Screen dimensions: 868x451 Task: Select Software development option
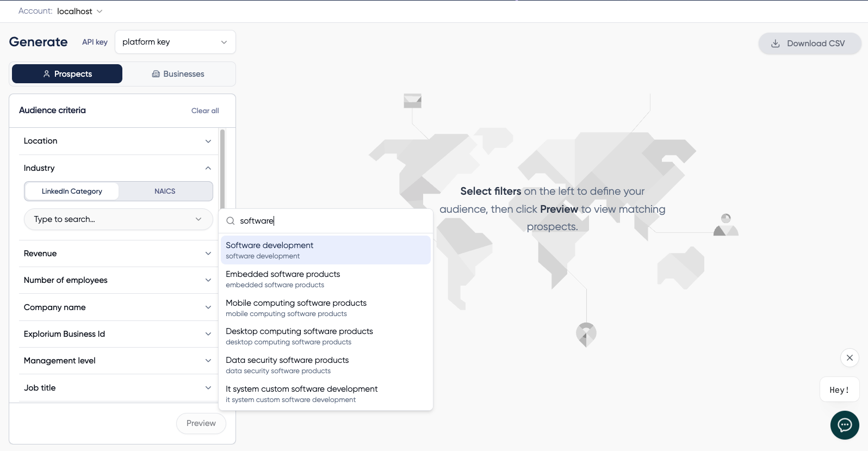click(x=326, y=250)
